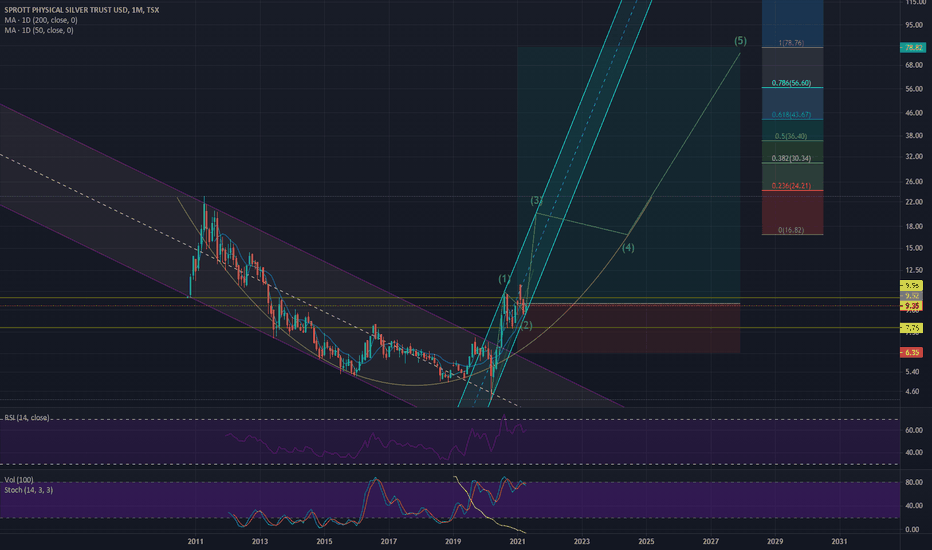932x550 pixels.
Task: Click 2017 on the time axis
Action: point(389,542)
